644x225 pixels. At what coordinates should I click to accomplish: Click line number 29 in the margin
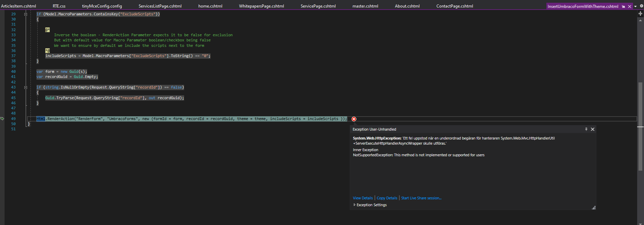point(13,14)
